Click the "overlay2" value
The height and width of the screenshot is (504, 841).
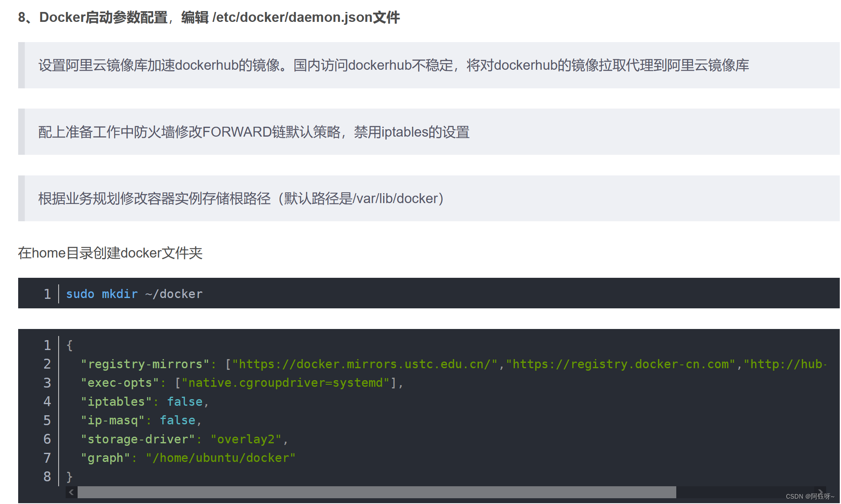[246, 439]
